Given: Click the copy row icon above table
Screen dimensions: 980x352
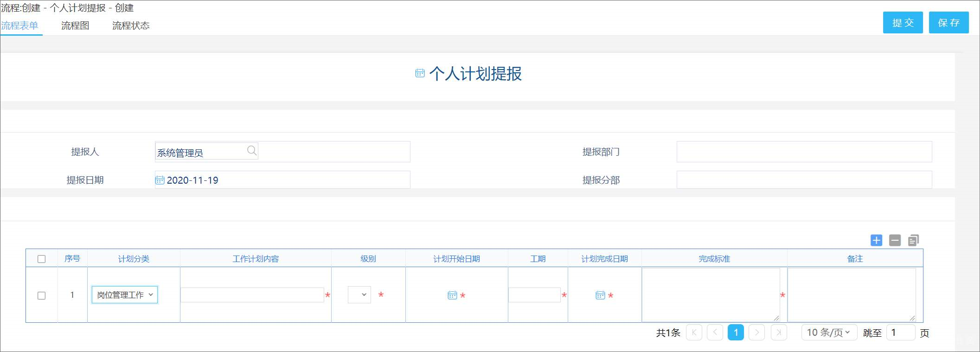Looking at the screenshot, I should [x=913, y=240].
